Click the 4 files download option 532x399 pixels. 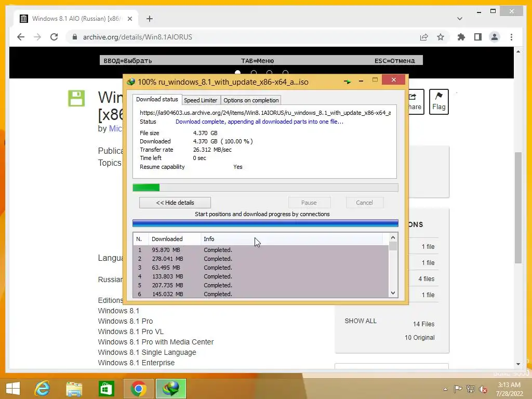point(426,279)
